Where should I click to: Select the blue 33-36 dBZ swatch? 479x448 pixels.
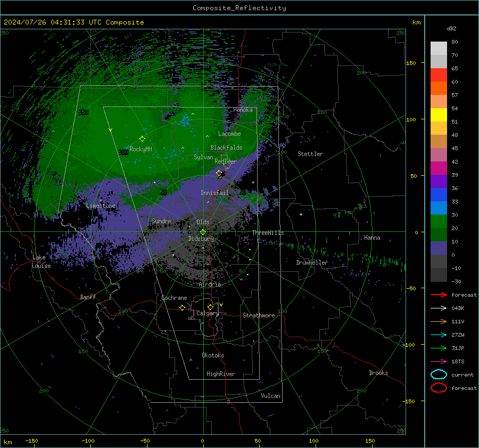pyautogui.click(x=439, y=195)
